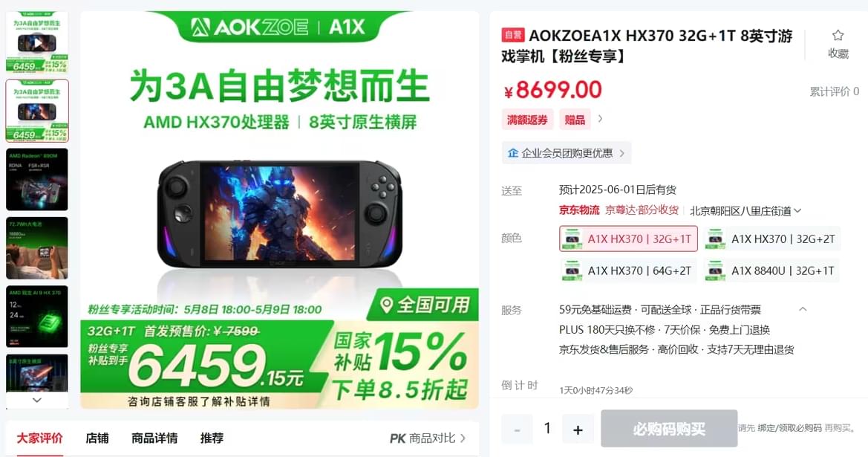Image resolution: width=868 pixels, height=457 pixels.
Task: Choose A1X HX370 | 32G+1T option
Action: point(628,239)
